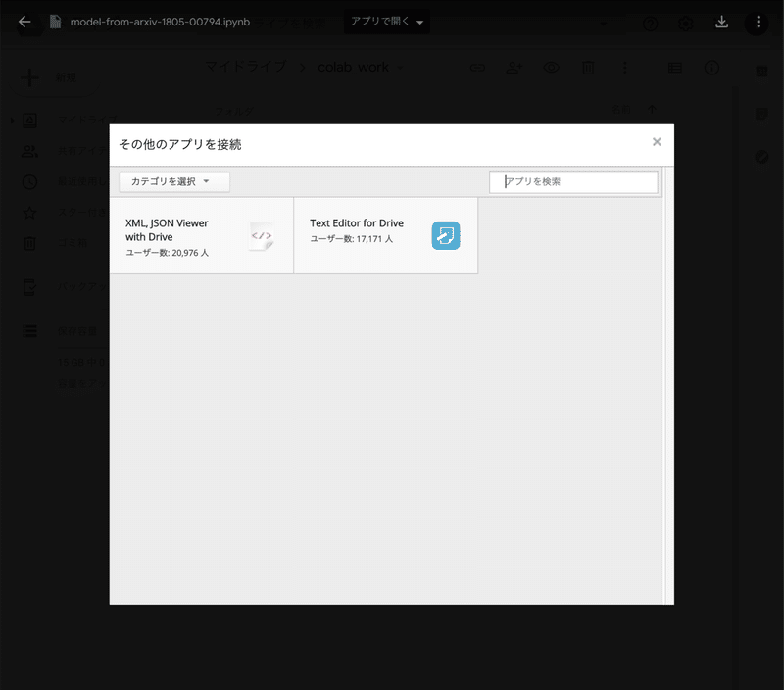Open the shared-with-me people icon
The height and width of the screenshot is (690, 784).
click(30, 151)
